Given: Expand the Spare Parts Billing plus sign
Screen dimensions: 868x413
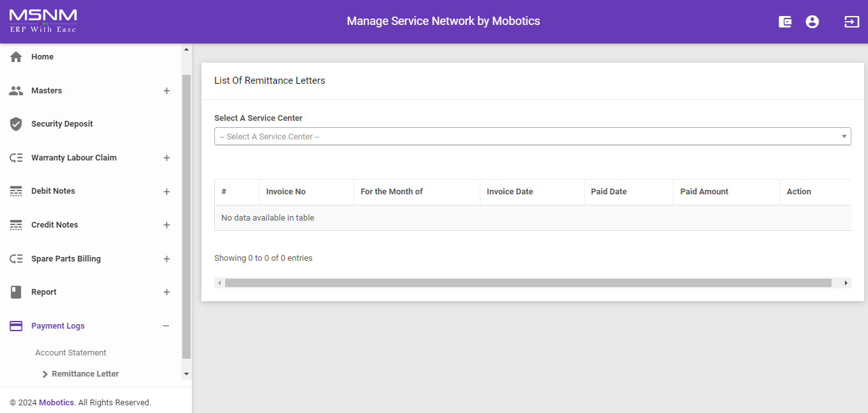Looking at the screenshot, I should coord(166,259).
